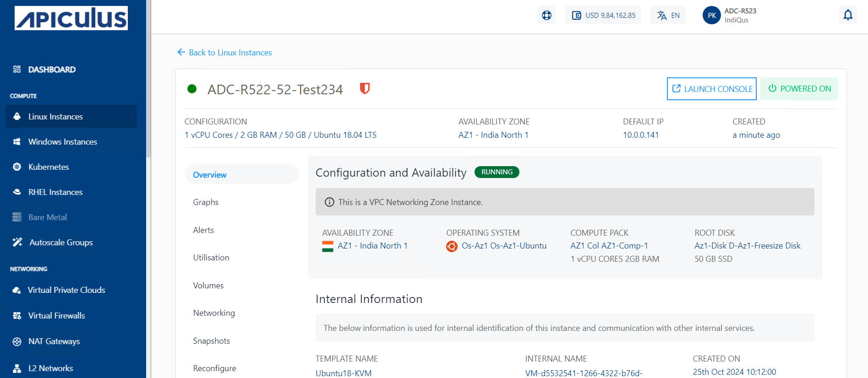This screenshot has width=868, height=378.
Task: Click the NAT Gateways icon
Action: 17,341
